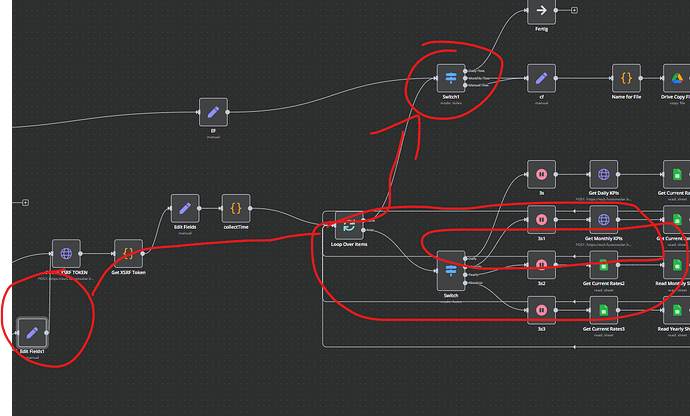Open the XSRF TOKEN HTTP request node
Screen dimensions: 690x416
pos(66,254)
